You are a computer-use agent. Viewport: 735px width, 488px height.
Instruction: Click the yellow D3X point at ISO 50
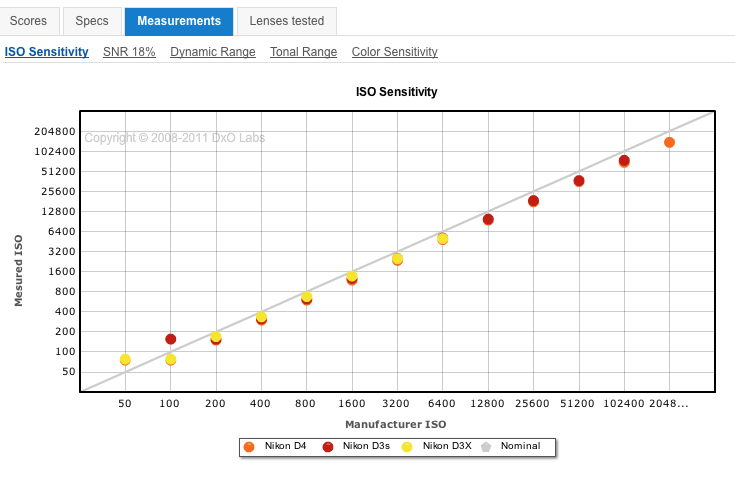125,359
